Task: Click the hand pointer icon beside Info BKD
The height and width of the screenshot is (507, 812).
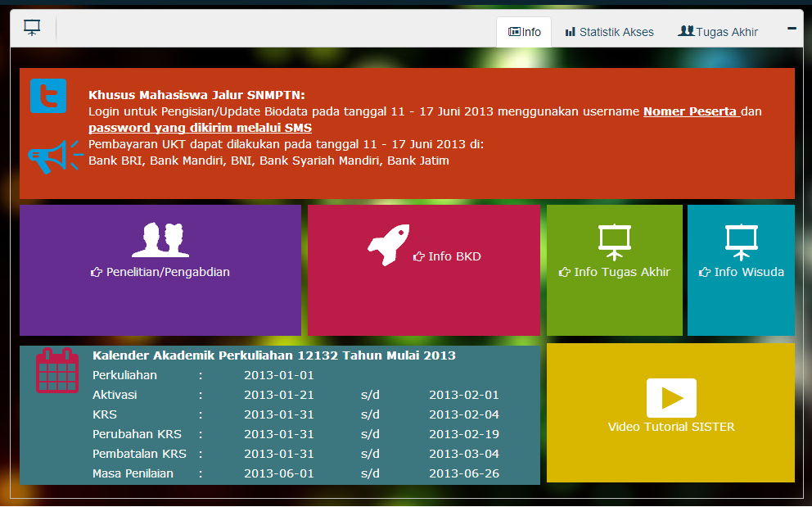Action: [419, 256]
